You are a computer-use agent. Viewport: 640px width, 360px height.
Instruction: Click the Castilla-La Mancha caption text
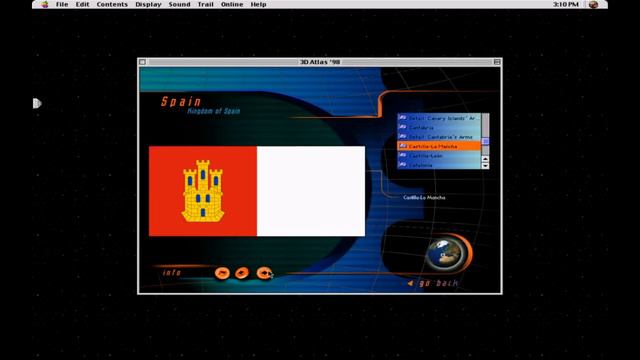pos(424,198)
